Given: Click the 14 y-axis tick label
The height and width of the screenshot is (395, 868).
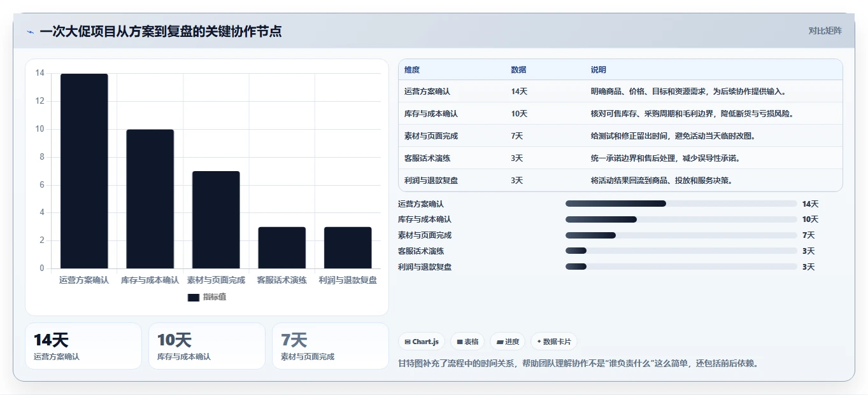Looking at the screenshot, I should 39,73.
